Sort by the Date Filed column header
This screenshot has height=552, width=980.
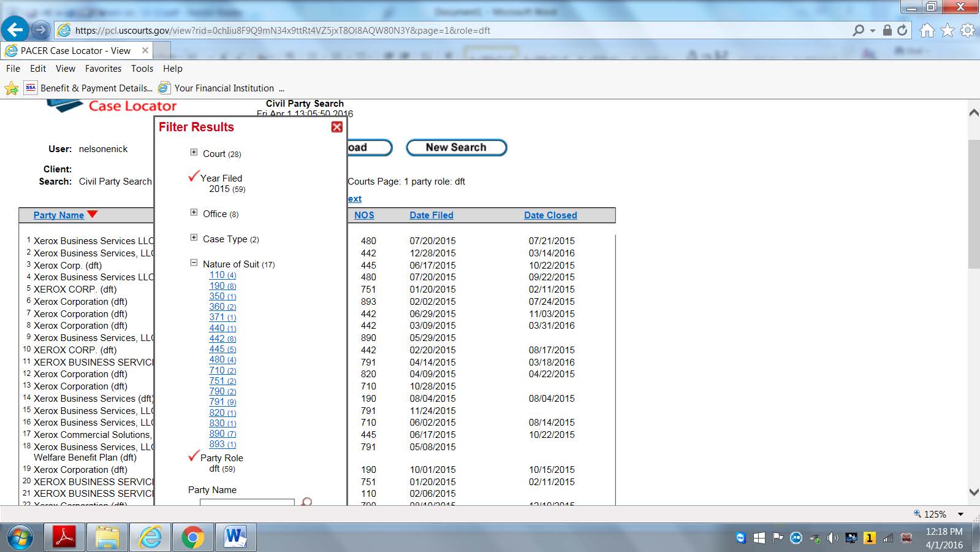click(431, 215)
